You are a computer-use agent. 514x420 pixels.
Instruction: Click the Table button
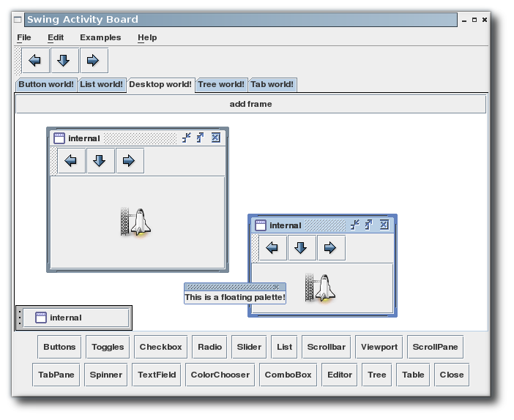pos(413,375)
